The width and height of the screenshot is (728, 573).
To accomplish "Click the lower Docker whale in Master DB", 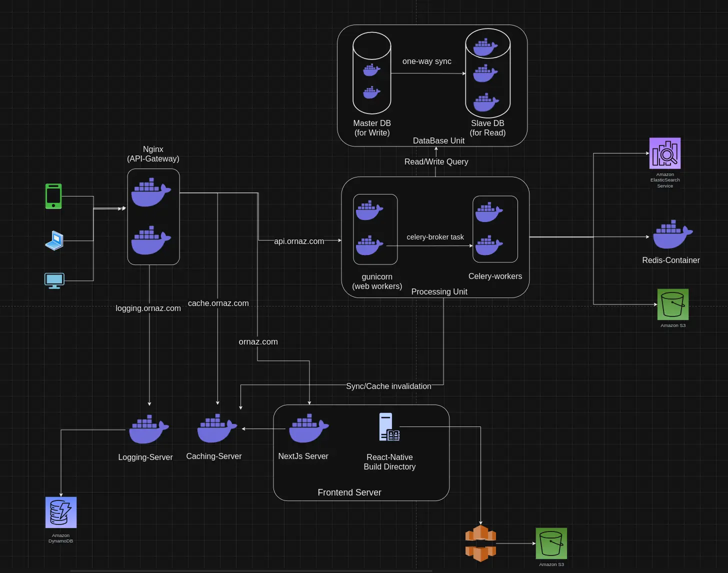I will pos(371,92).
